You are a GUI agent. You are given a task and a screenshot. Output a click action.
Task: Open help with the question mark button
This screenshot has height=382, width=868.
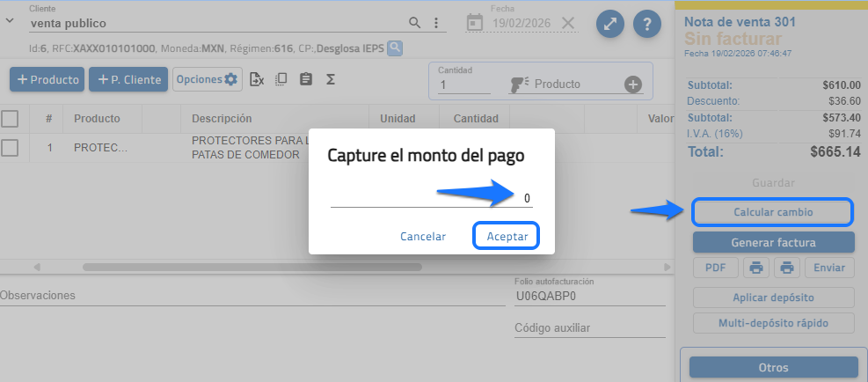[647, 24]
